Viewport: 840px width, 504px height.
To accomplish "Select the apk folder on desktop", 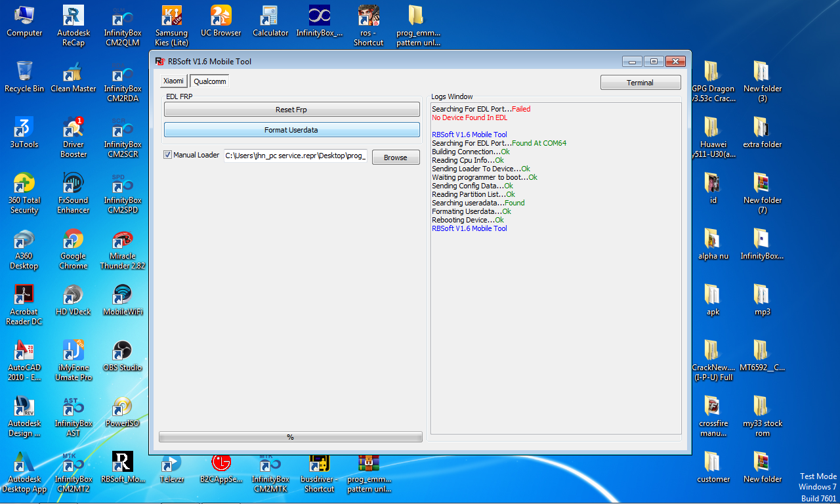I will point(713,301).
